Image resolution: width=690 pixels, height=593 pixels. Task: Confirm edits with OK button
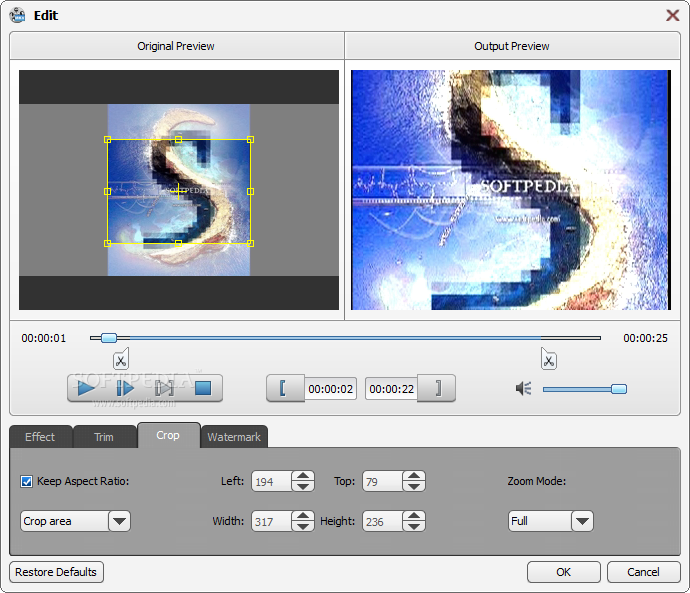click(564, 572)
